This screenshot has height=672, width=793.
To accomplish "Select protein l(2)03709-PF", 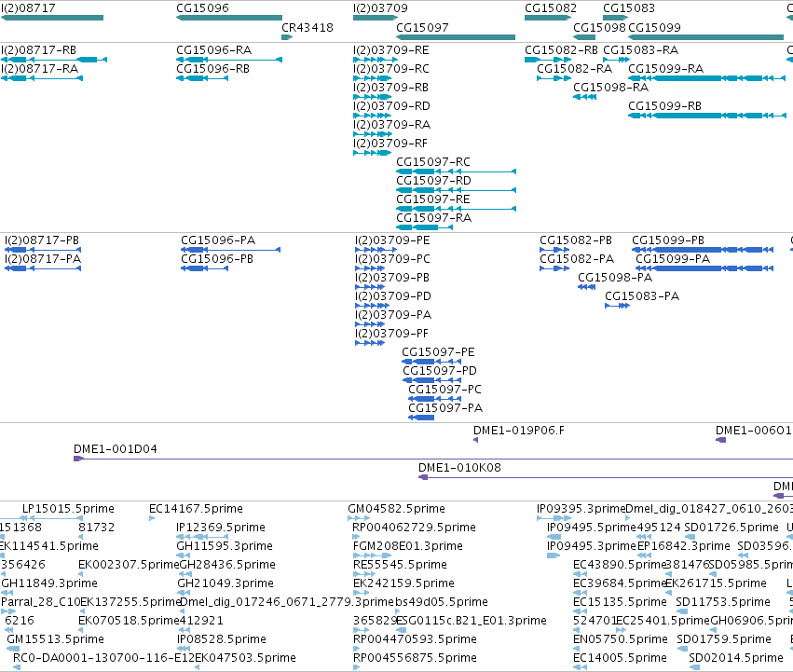I will tap(370, 343).
